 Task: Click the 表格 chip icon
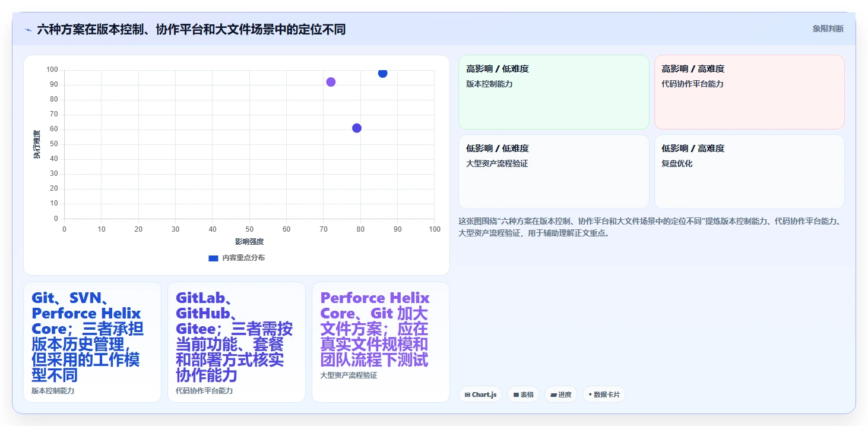tap(516, 395)
